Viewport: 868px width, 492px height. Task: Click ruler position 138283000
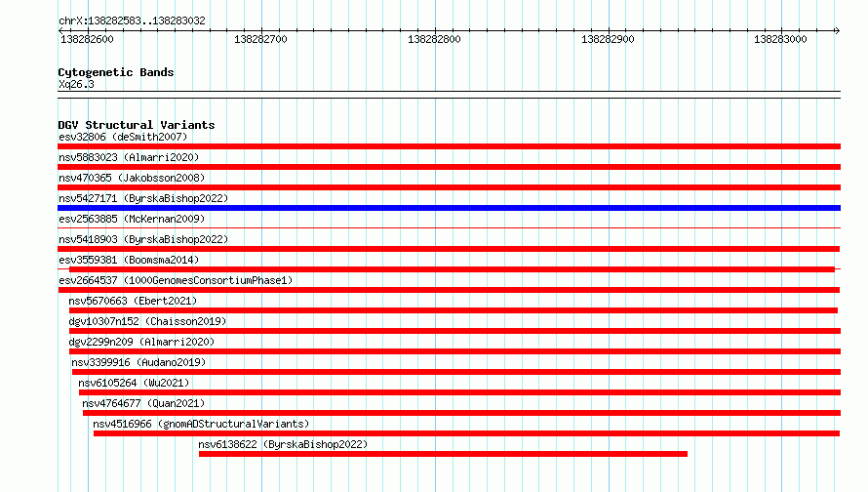pyautogui.click(x=780, y=39)
